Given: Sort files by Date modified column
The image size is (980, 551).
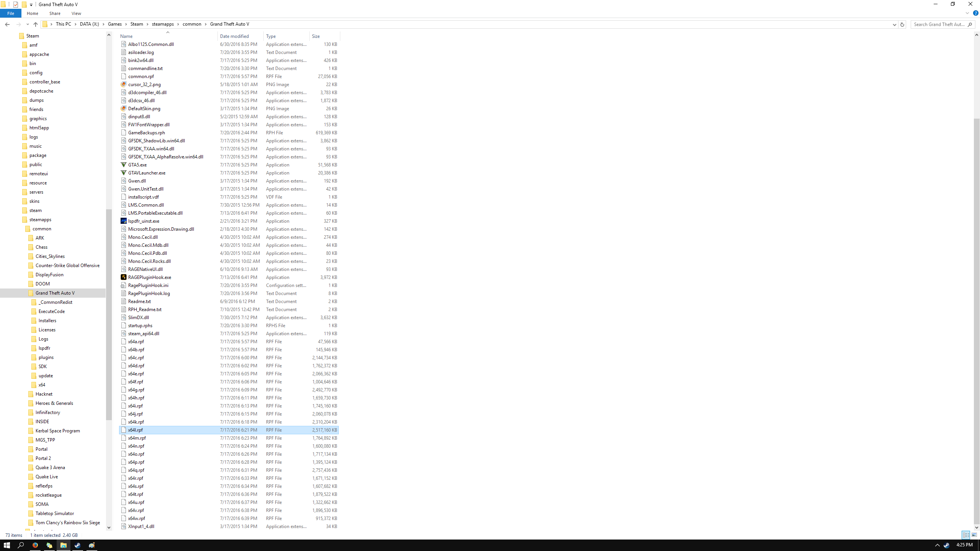Looking at the screenshot, I should 234,36.
